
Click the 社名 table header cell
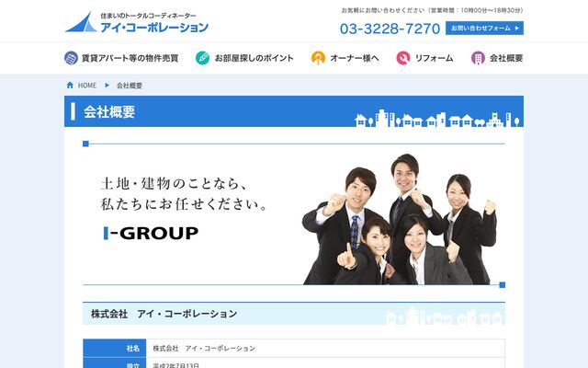click(x=114, y=349)
